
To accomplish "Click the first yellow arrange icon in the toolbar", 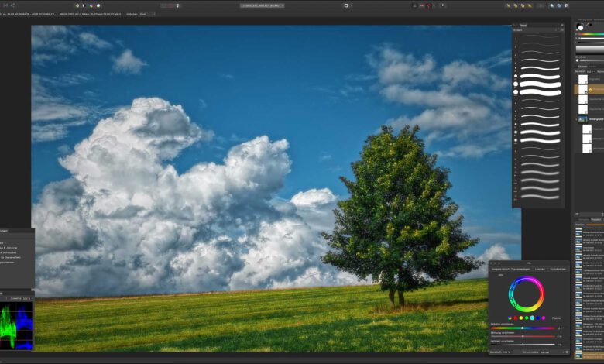I will [509, 5].
